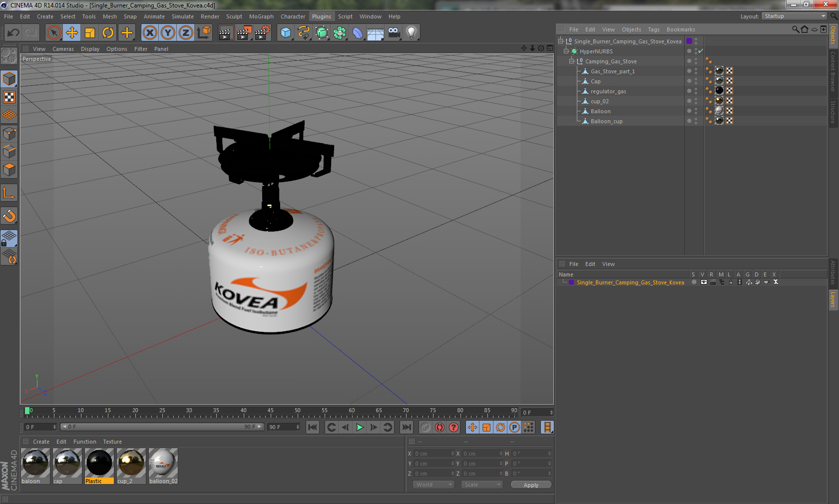Click the Undo arrow icon
The height and width of the screenshot is (504, 839).
pyautogui.click(x=13, y=33)
